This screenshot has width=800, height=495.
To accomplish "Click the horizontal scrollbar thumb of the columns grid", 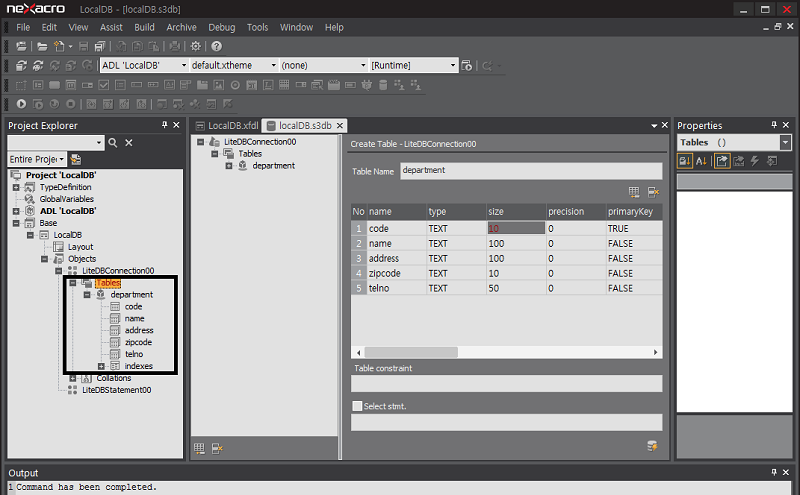I will 411,352.
